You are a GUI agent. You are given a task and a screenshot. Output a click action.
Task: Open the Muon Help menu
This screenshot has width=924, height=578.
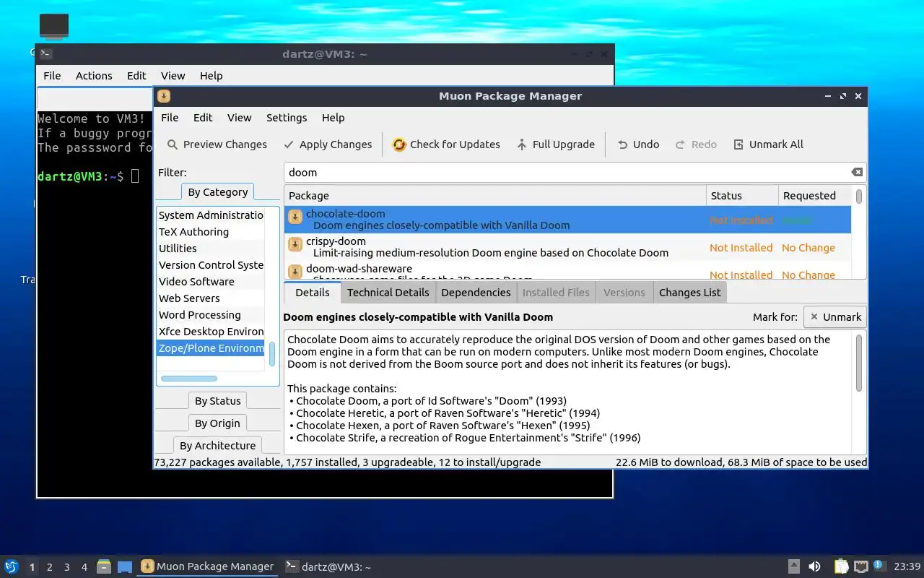(x=333, y=118)
